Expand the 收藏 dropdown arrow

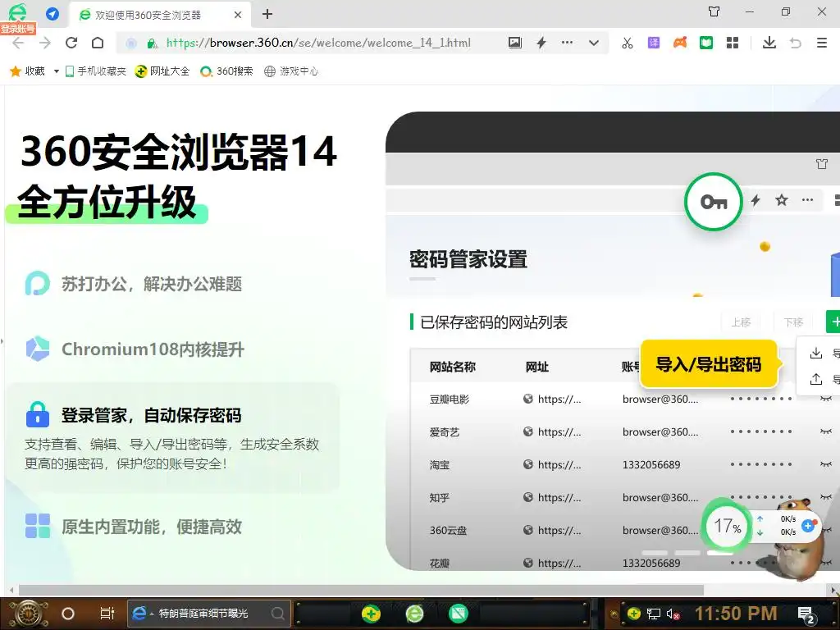[57, 71]
